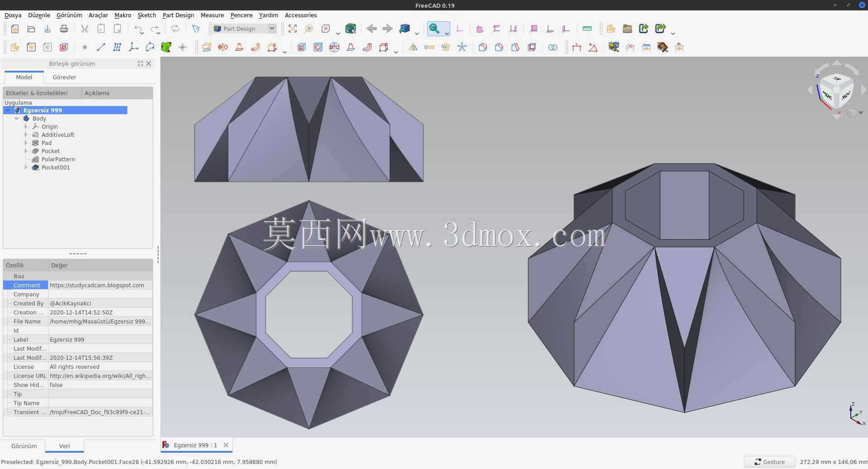This screenshot has height=469, width=868.
Task: Click the Measure angular icon
Action: coord(593,47)
